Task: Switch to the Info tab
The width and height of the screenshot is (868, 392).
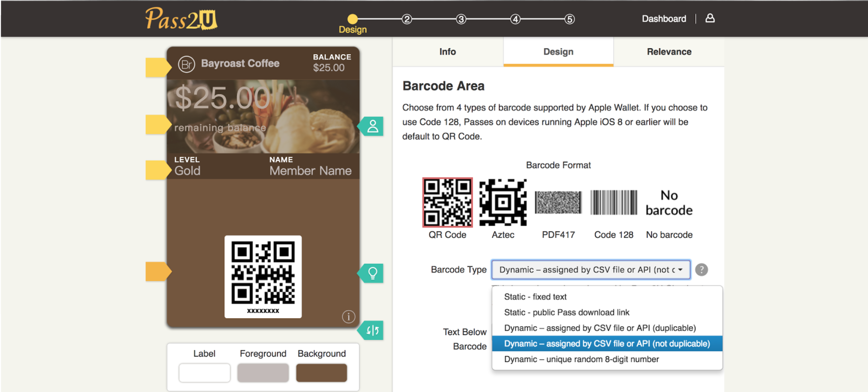Action: 447,52
